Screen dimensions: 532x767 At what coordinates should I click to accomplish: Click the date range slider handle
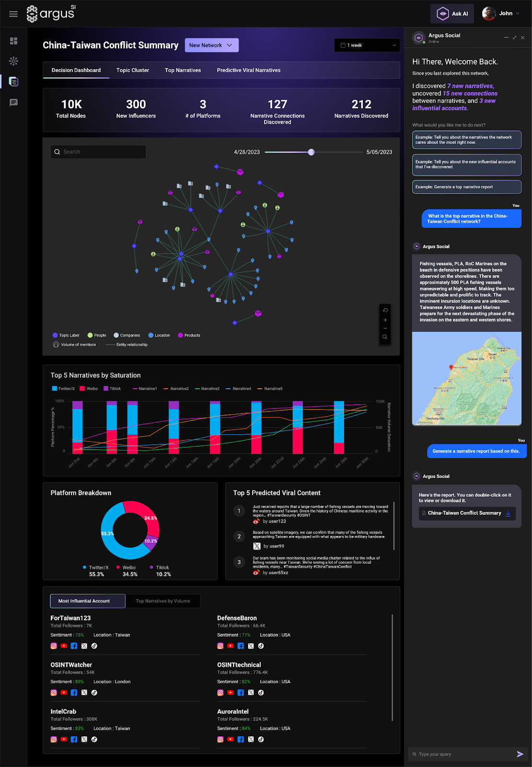point(312,152)
